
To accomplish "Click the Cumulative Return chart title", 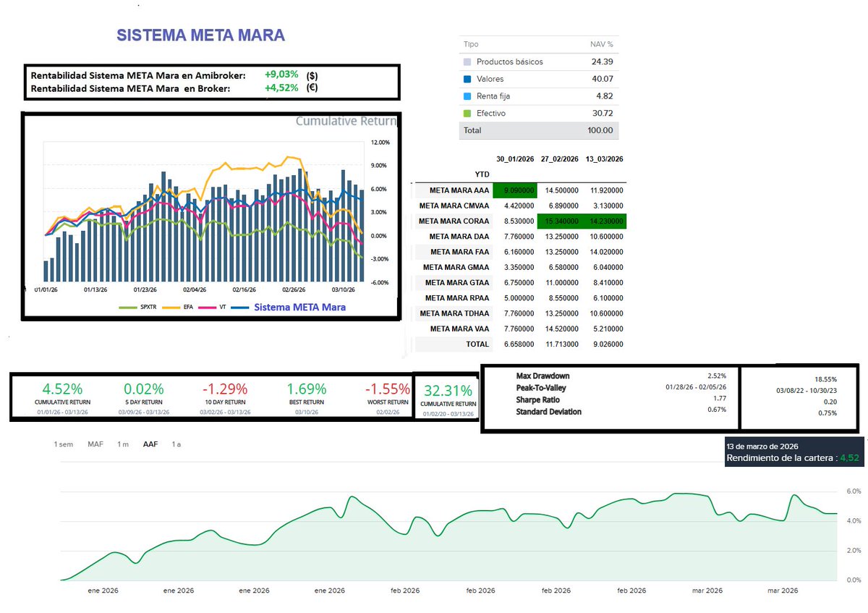I will click(346, 121).
